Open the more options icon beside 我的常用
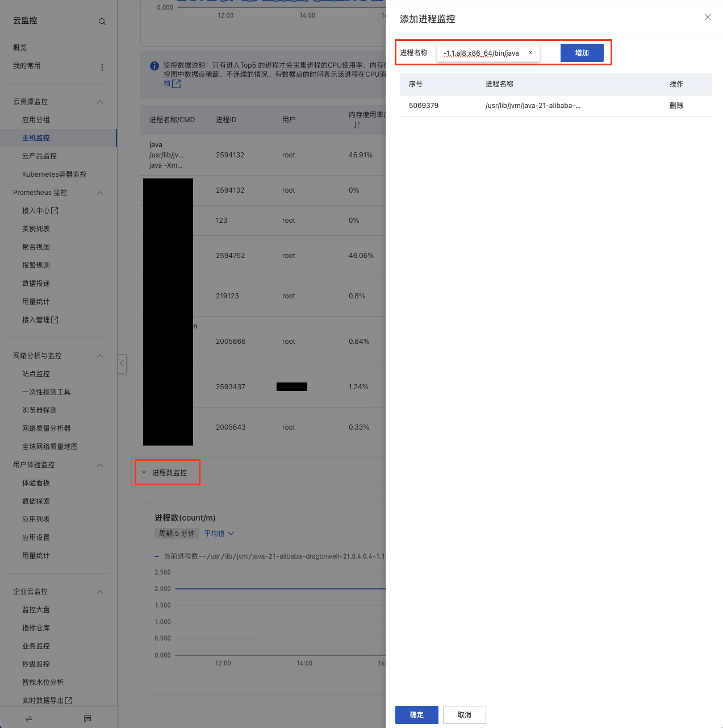 [x=102, y=67]
